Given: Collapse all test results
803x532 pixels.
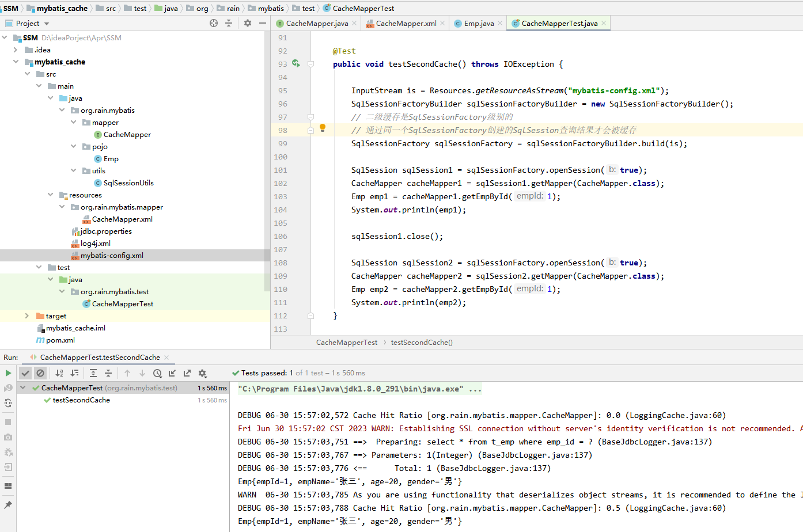Looking at the screenshot, I should (108, 373).
